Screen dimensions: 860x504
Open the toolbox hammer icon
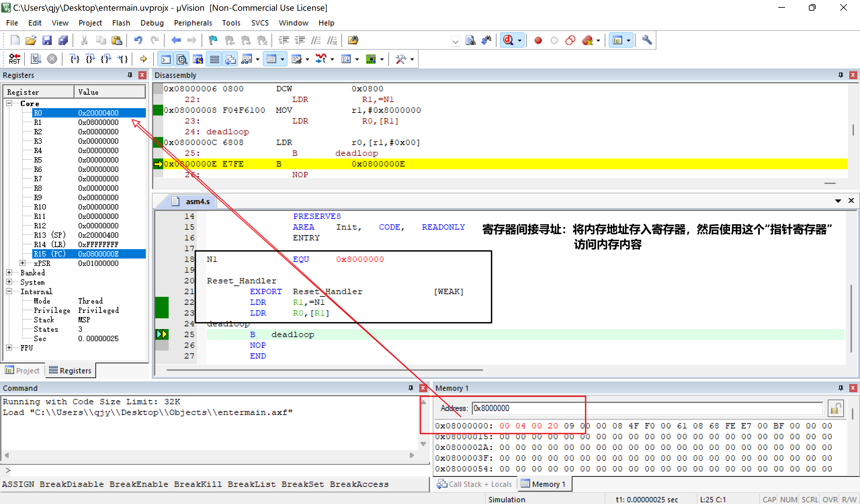click(400, 59)
